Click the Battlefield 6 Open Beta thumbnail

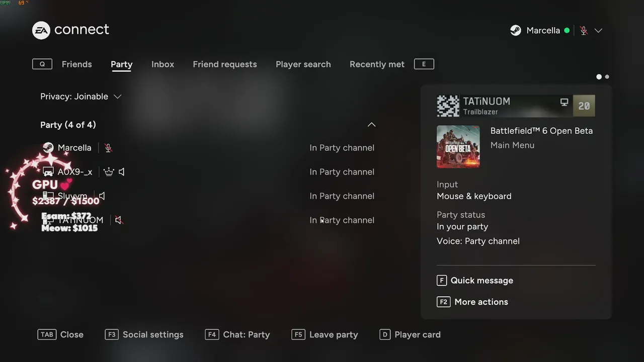point(458,147)
